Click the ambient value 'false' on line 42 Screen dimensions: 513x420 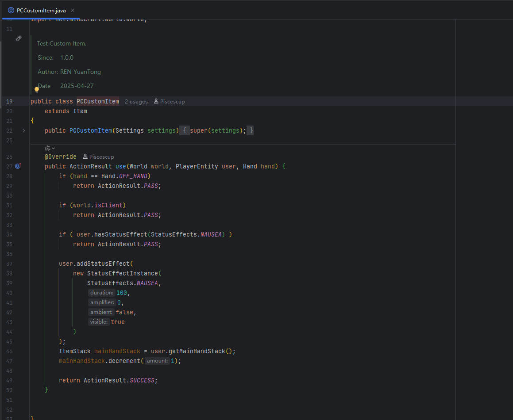tap(124, 312)
